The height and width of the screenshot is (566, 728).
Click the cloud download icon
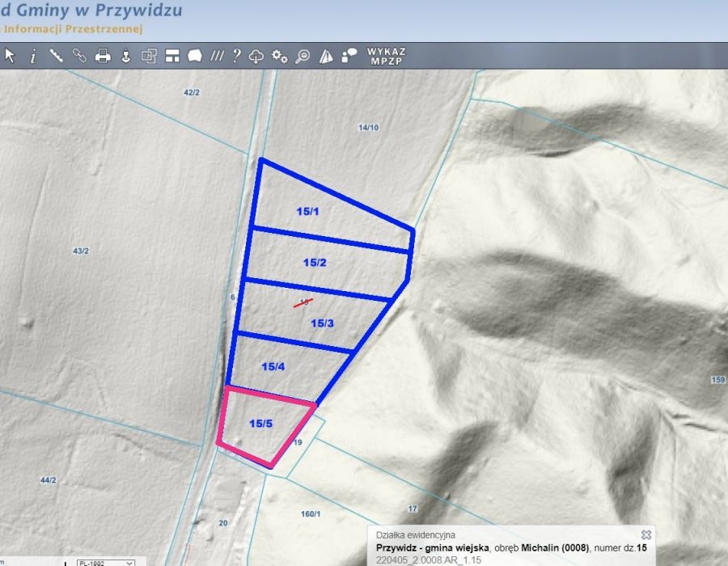[256, 56]
